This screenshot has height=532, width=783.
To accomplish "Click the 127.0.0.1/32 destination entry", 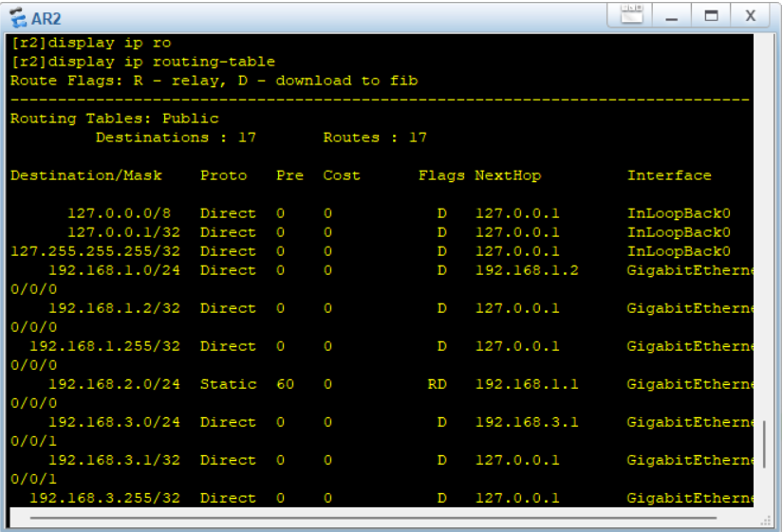I will pyautogui.click(x=123, y=232).
